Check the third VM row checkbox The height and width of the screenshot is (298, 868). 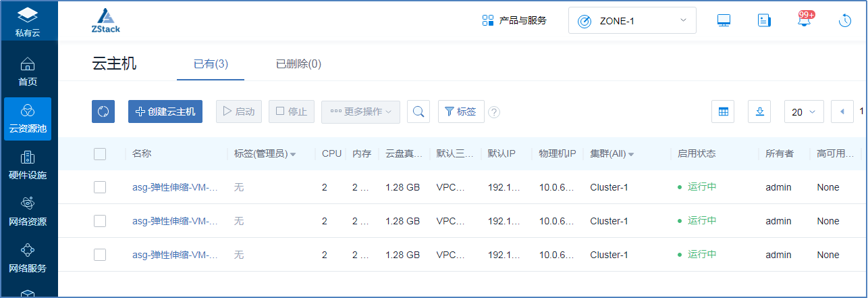click(100, 255)
